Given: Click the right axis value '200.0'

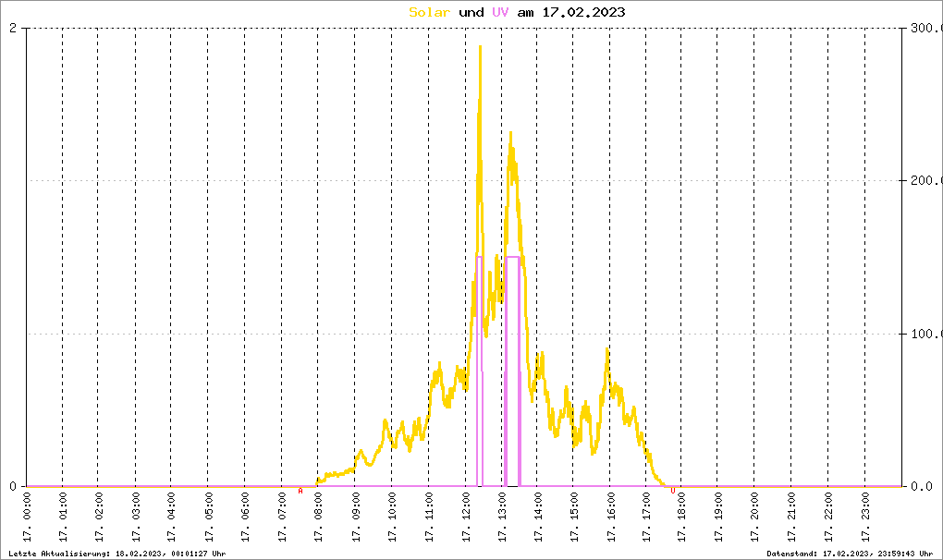Looking at the screenshot, I should (x=926, y=180).
